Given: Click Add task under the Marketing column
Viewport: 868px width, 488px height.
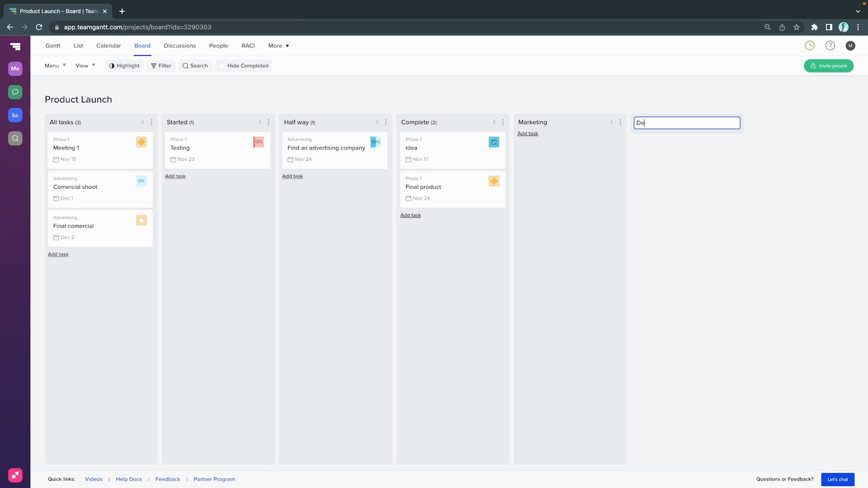Looking at the screenshot, I should click(528, 133).
